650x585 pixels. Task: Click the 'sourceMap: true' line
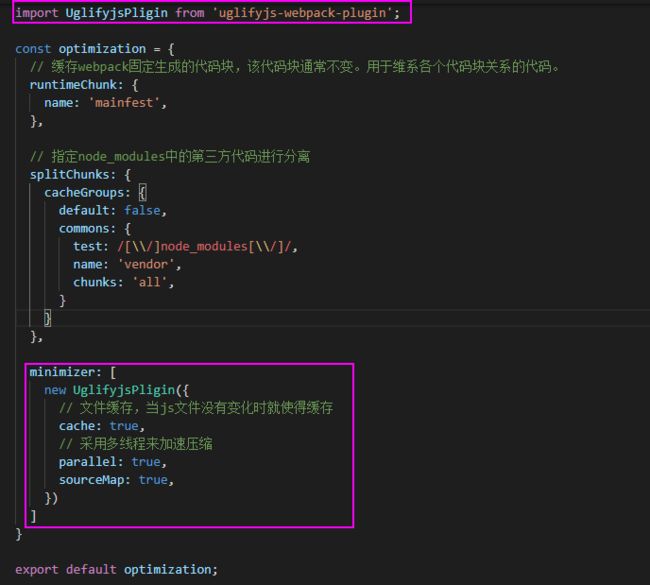coord(116,480)
